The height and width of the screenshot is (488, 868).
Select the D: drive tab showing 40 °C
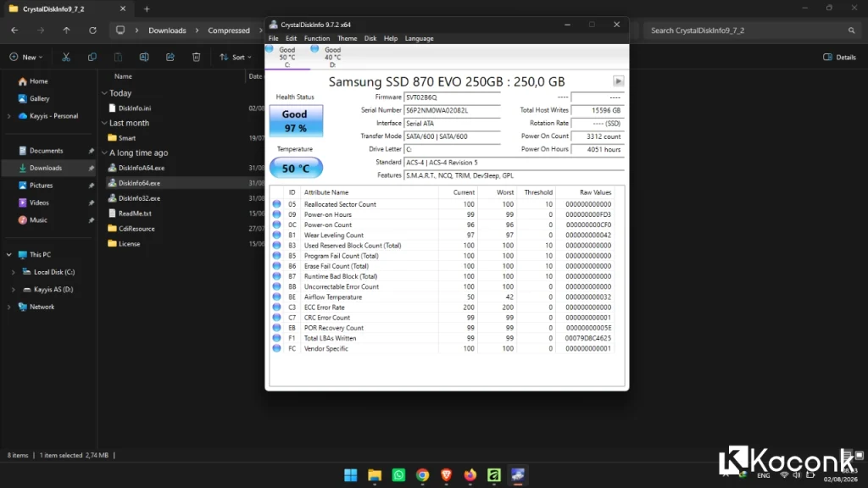[332, 57]
